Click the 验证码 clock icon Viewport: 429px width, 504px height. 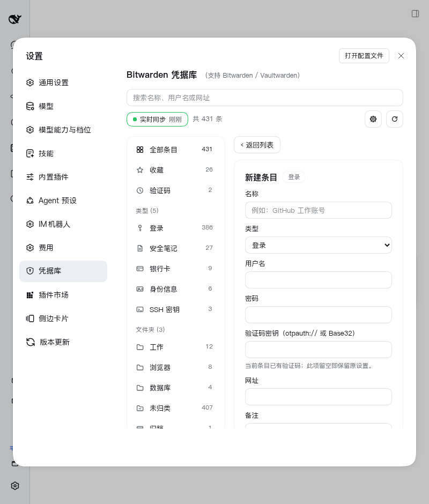(x=140, y=190)
